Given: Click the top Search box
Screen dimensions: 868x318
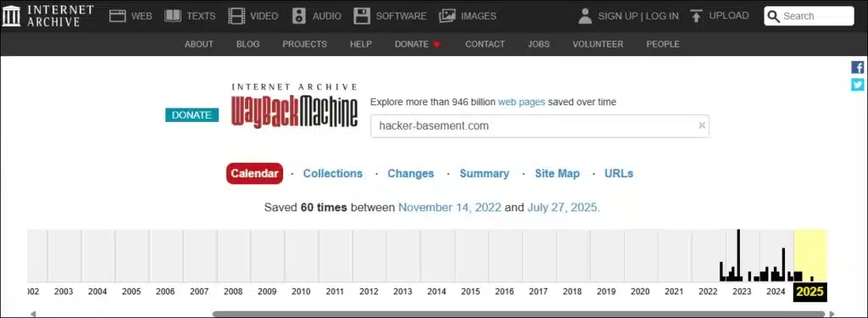Looking at the screenshot, I should coord(809,16).
